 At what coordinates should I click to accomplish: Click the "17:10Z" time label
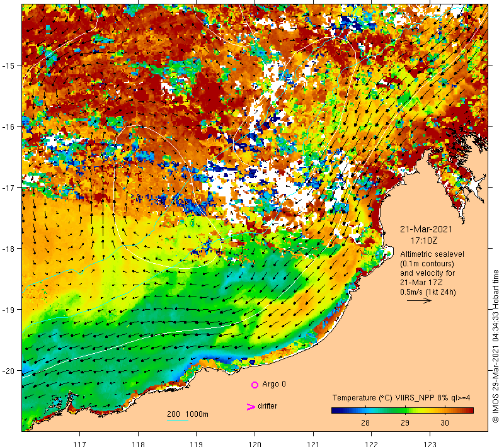(424, 240)
